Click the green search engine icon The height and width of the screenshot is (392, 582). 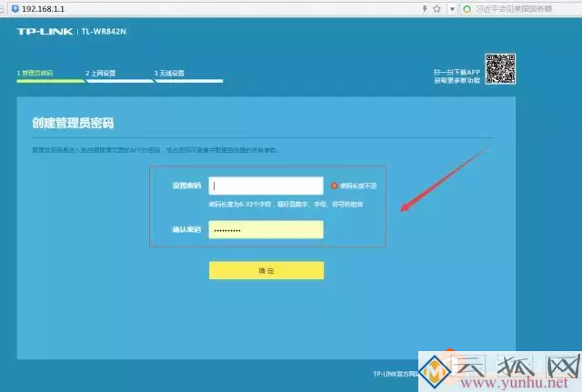point(467,9)
